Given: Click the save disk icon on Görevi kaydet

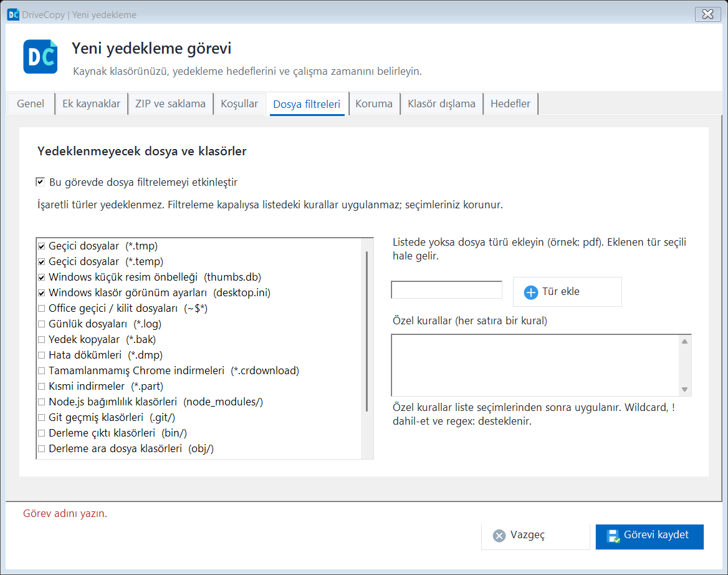Looking at the screenshot, I should coord(613,536).
